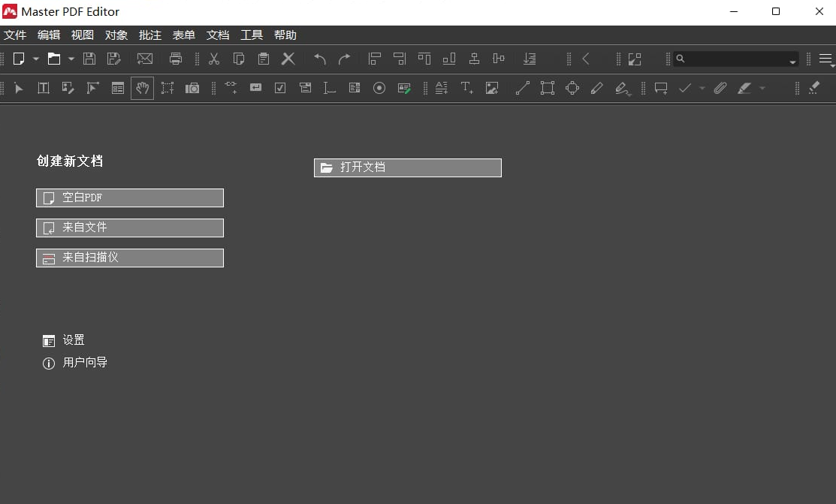
Task: Click the center vertically align icon
Action: pyautogui.click(x=499, y=59)
